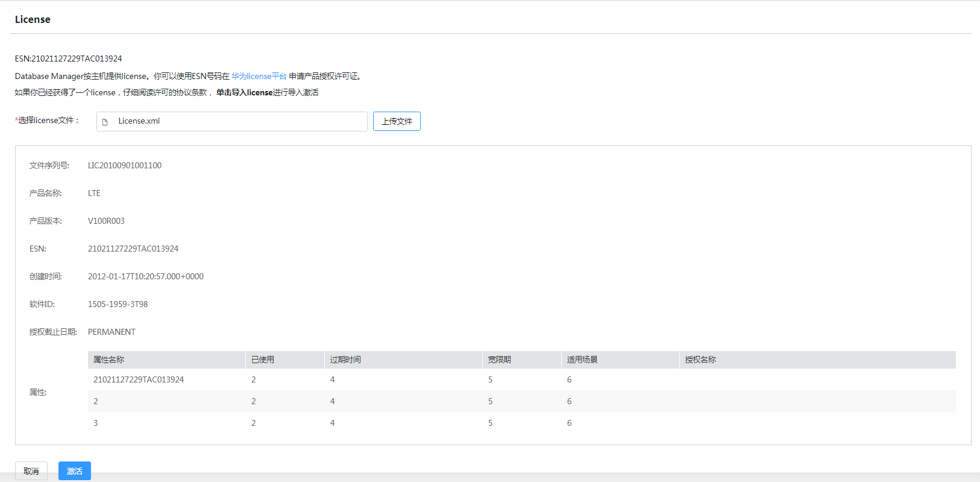Select the PERMANENT expiry value
This screenshot has height=482, width=980.
(x=112, y=332)
